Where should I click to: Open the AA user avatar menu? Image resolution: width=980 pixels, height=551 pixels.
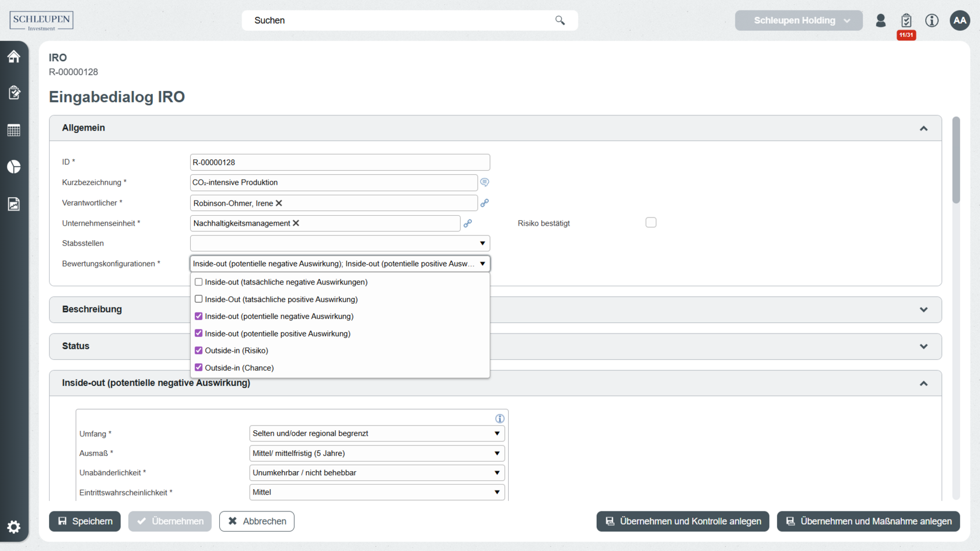coord(960,20)
